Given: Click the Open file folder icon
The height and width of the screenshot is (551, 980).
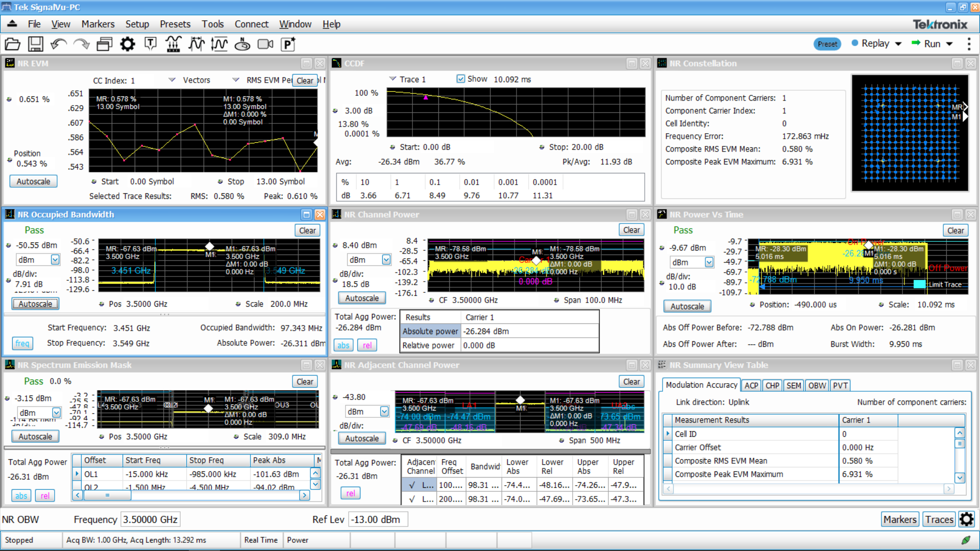Looking at the screenshot, I should (x=13, y=44).
